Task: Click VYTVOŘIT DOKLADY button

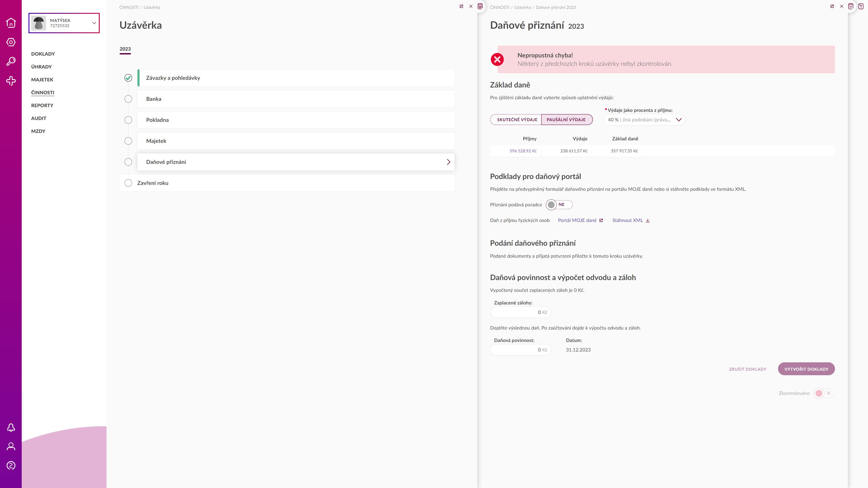Action: (806, 369)
